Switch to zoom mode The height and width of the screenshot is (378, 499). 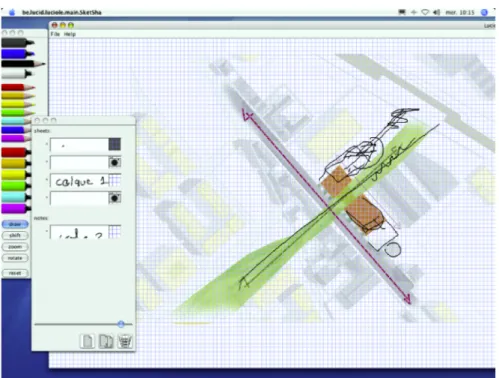tap(15, 247)
